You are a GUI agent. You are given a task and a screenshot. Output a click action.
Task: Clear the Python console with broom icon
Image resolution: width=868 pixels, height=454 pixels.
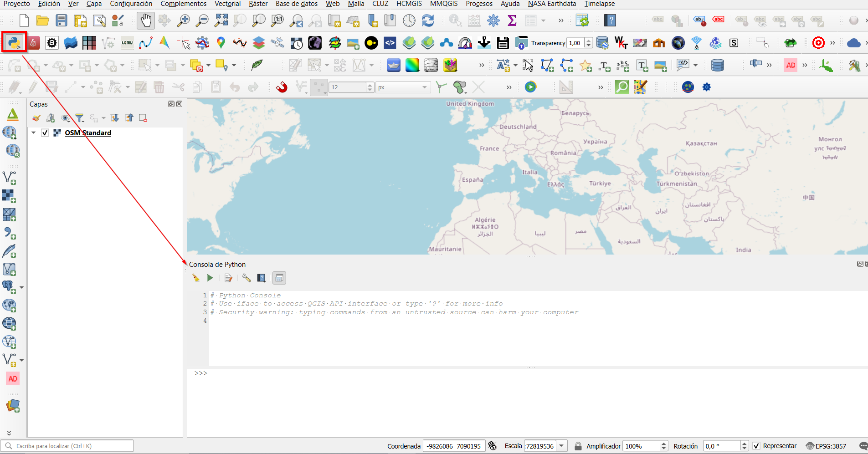196,278
